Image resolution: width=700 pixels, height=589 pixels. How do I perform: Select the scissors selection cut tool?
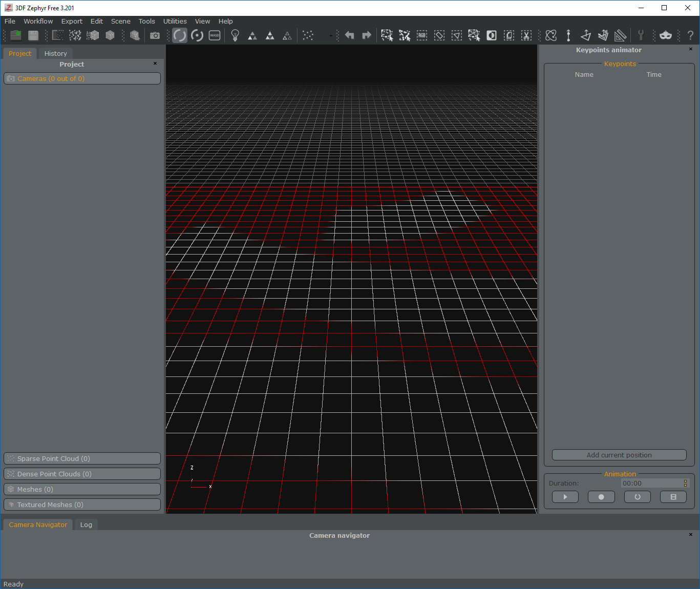526,35
